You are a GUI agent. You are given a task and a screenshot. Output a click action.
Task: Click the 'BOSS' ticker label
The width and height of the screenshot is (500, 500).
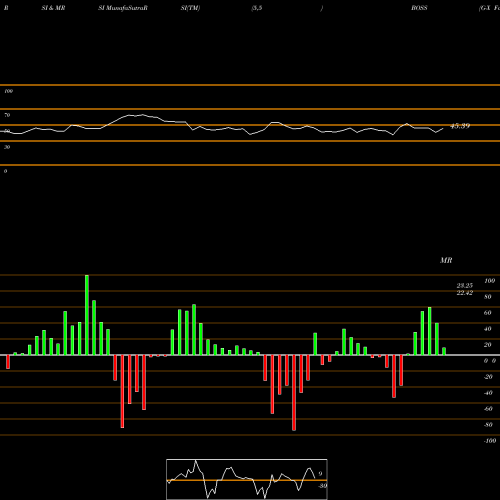pyautogui.click(x=419, y=8)
